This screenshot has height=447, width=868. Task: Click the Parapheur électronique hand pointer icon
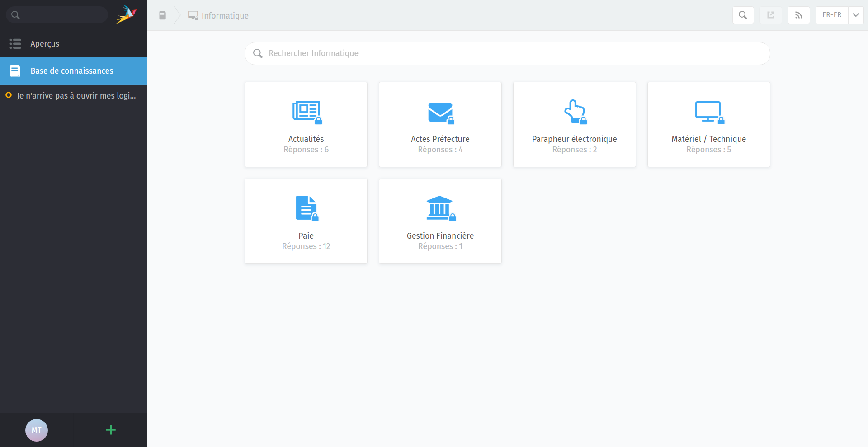tap(574, 112)
